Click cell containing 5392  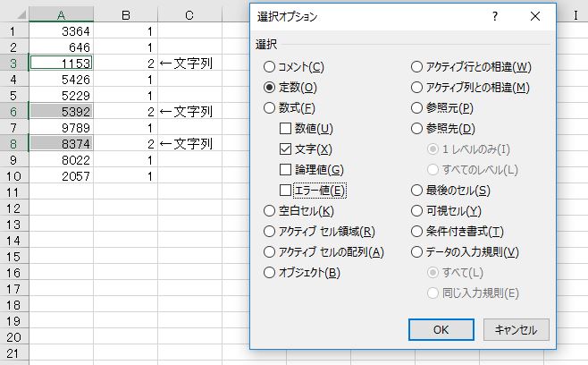pos(61,112)
